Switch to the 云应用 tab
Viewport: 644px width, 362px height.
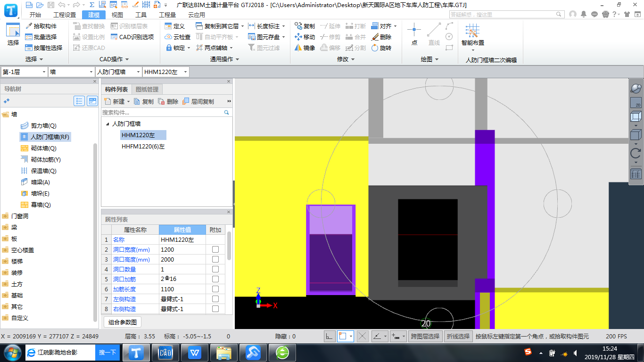click(197, 15)
